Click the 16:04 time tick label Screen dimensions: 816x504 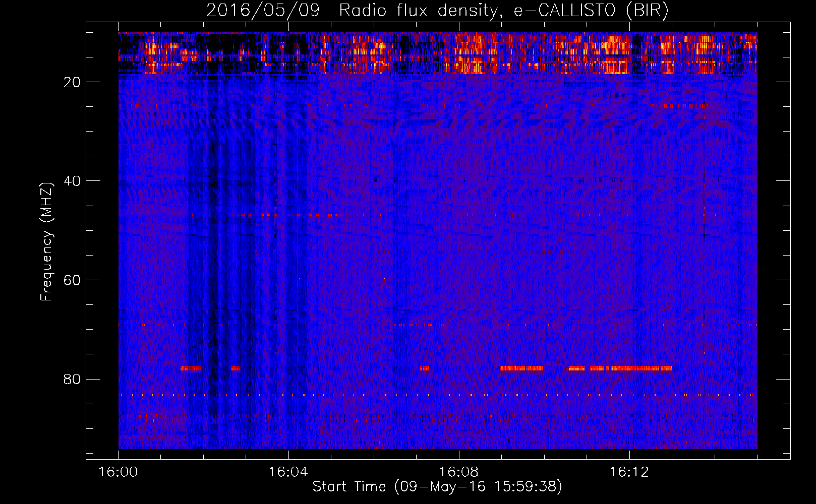[x=288, y=472]
